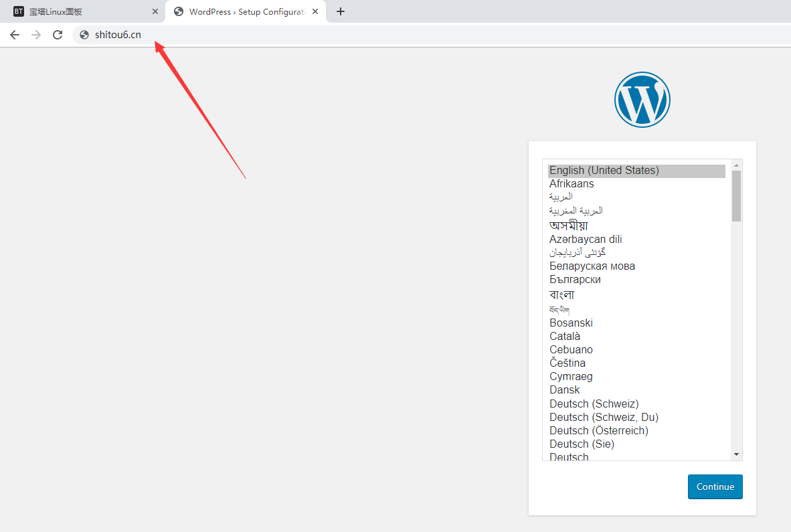Click the back navigation arrow

click(x=14, y=35)
